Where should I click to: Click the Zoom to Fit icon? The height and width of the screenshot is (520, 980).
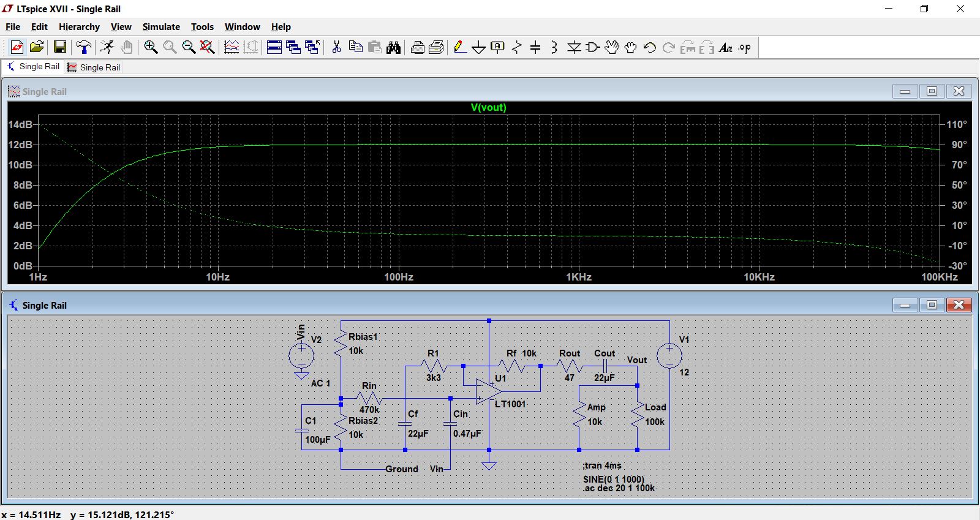tap(208, 47)
